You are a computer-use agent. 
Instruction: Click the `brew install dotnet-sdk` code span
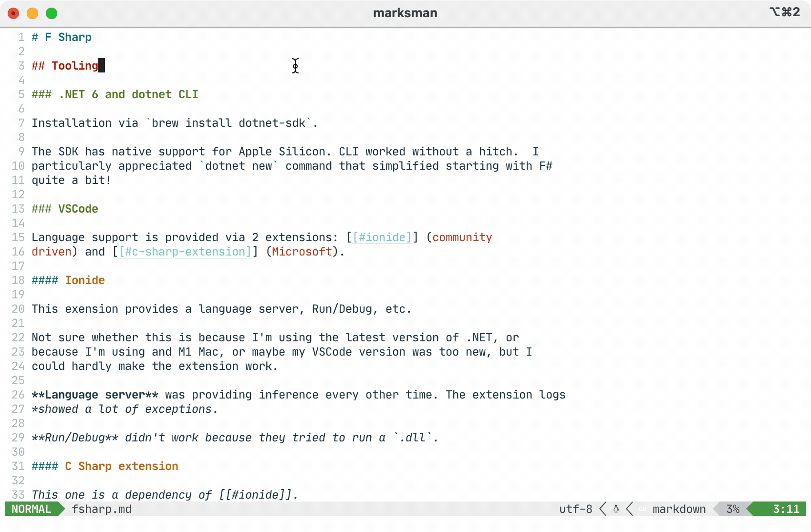[229, 123]
